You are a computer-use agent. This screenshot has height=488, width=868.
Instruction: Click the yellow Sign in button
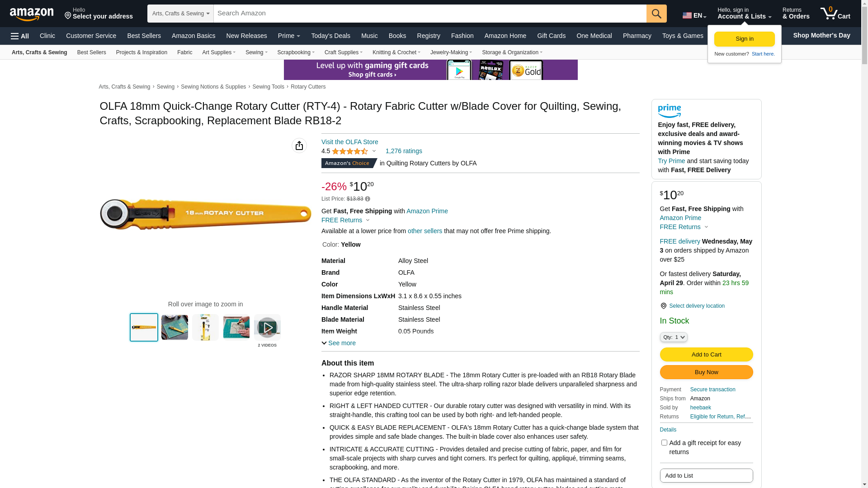click(x=744, y=39)
